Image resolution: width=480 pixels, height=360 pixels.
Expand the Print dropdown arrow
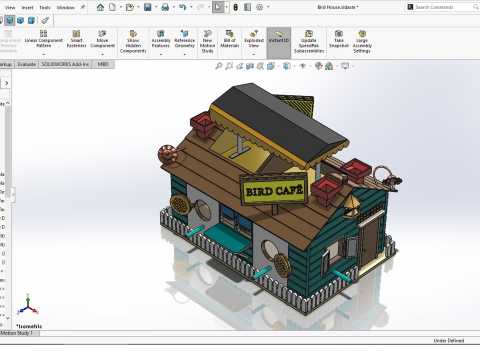point(173,7)
